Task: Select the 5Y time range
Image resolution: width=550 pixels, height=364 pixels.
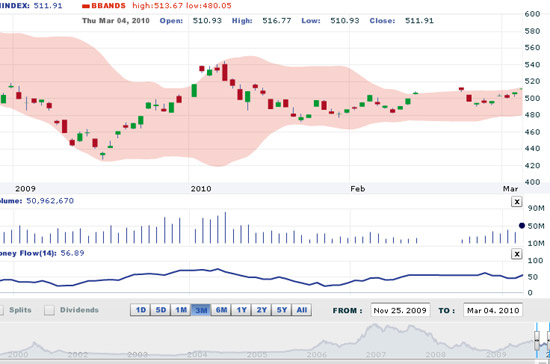Action: pos(282,310)
